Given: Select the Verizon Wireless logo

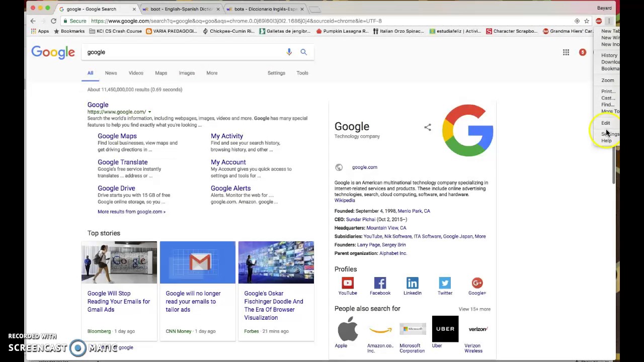Looking at the screenshot, I should (477, 329).
